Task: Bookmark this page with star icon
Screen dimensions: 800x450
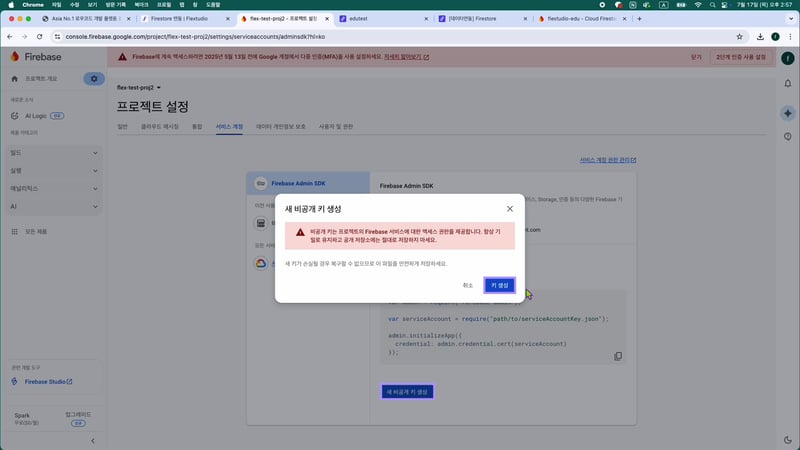Action: [x=738, y=36]
